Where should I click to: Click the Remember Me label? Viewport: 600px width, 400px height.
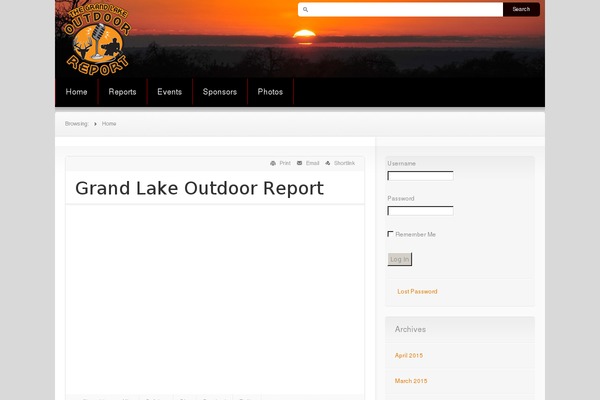pos(416,234)
